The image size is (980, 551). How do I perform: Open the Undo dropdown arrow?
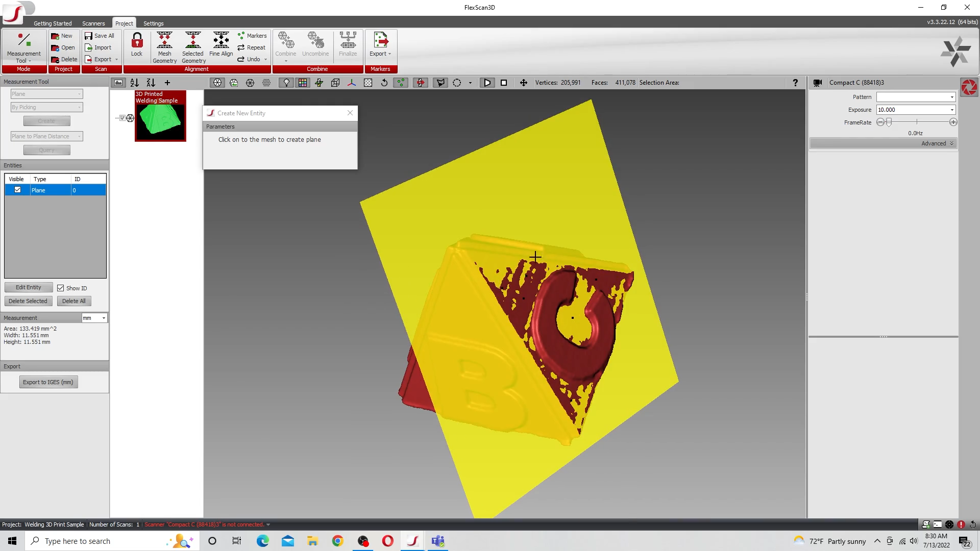pos(266,60)
